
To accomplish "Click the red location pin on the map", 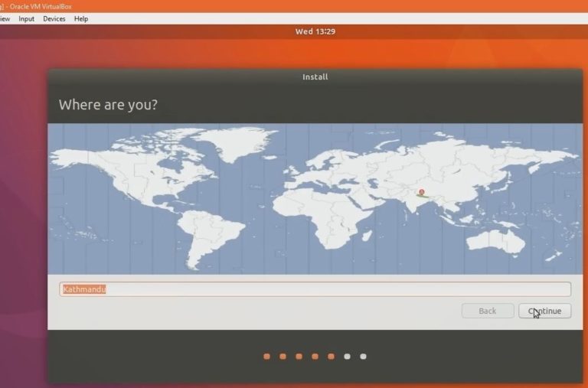I will tap(422, 192).
